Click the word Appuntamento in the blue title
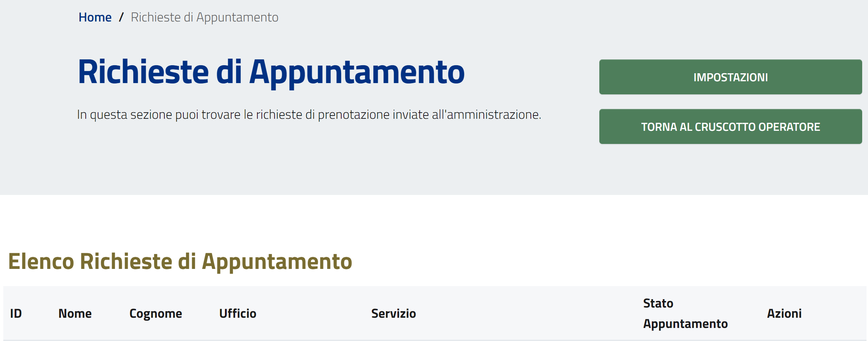Viewport: 868px width, 352px height. point(357,72)
